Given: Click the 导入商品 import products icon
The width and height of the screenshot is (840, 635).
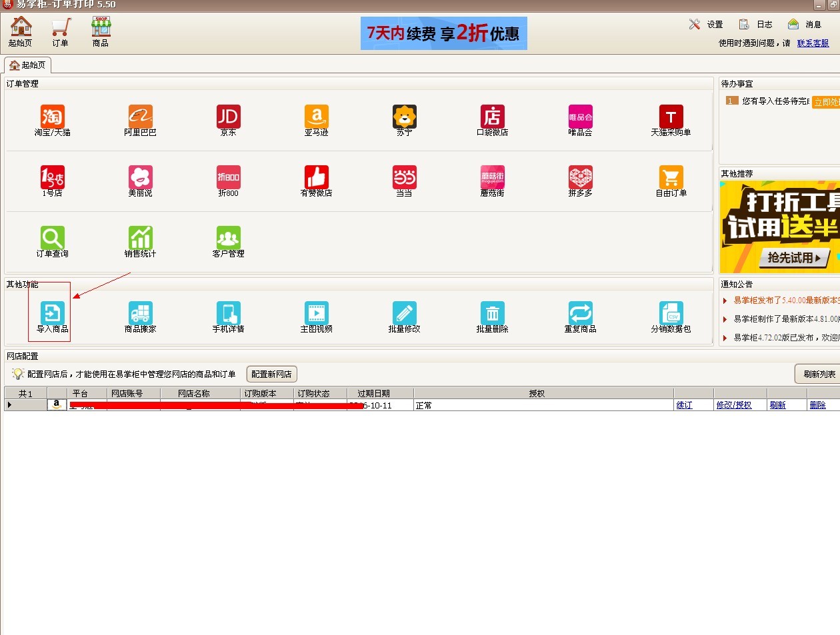Looking at the screenshot, I should (53, 314).
